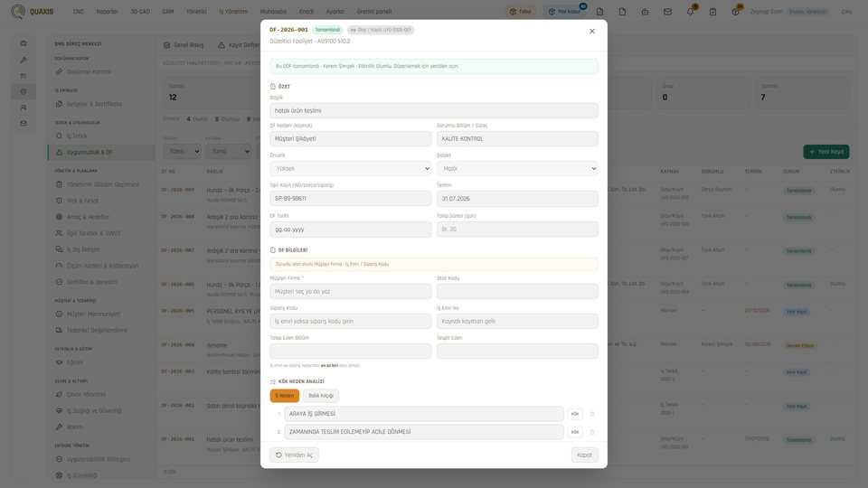Click the Takip Süresi (gün) field
Viewport: 868px width, 488px height.
517,229
